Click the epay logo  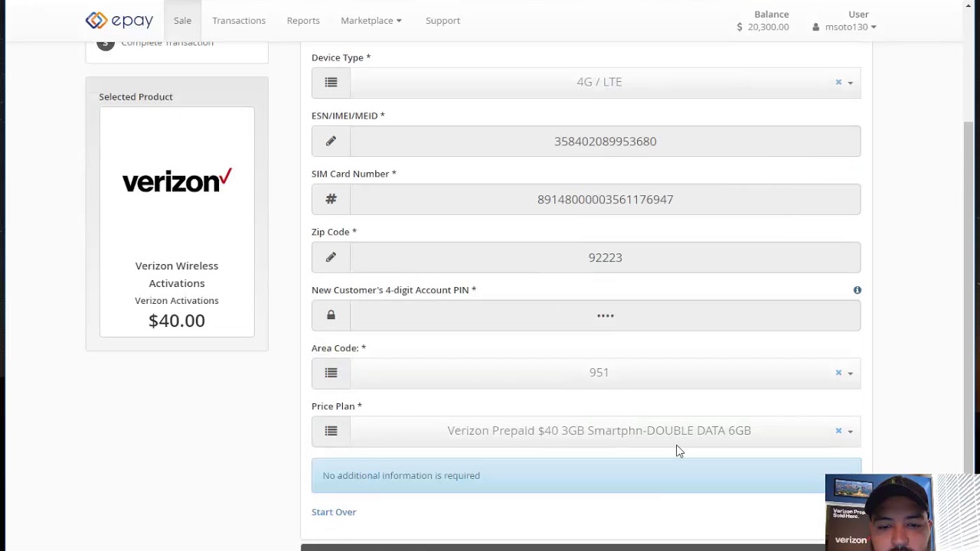click(119, 21)
